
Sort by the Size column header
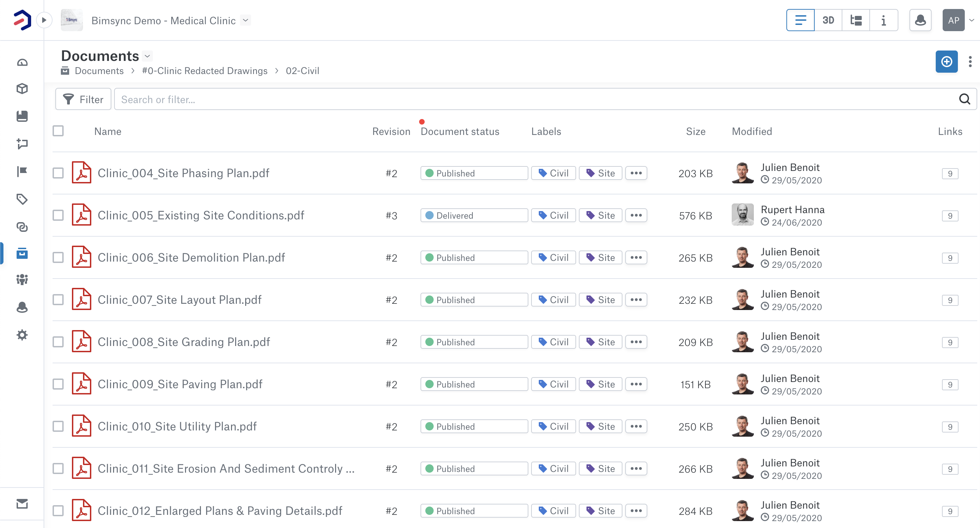[x=695, y=131]
